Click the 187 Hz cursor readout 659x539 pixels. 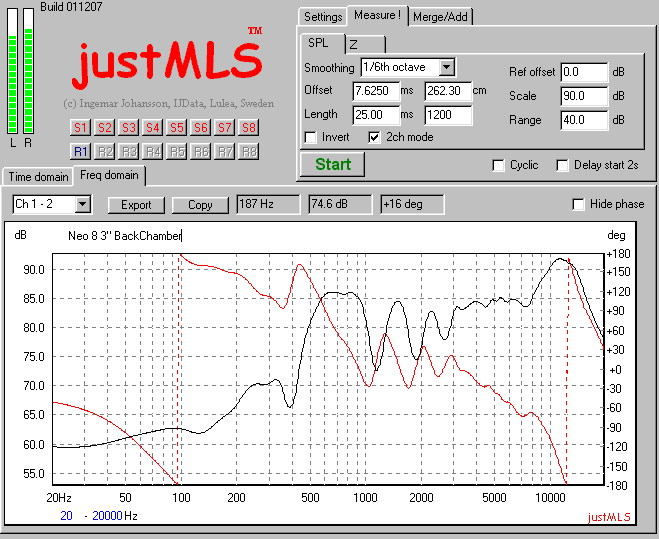268,204
